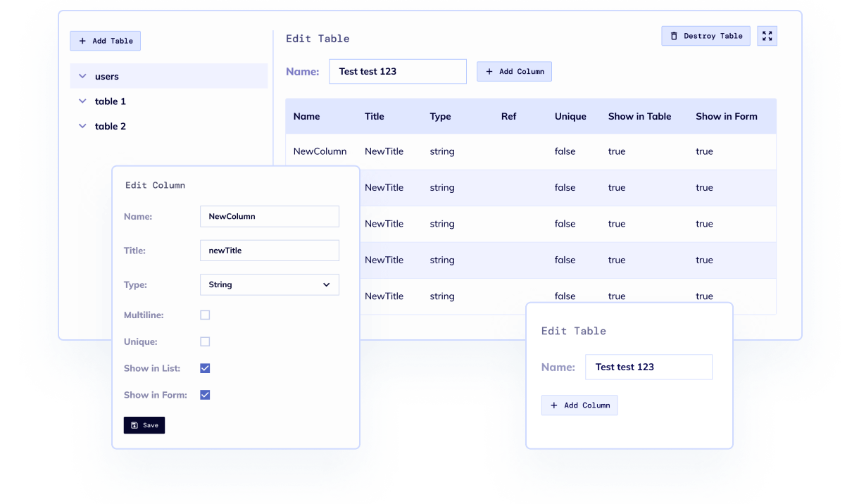Click plus icon in lower Edit Table card
The image size is (859, 504).
pyautogui.click(x=554, y=405)
